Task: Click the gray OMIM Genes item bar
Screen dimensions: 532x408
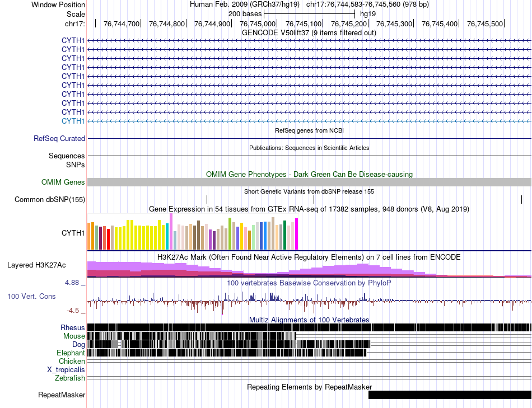Action: [309, 182]
